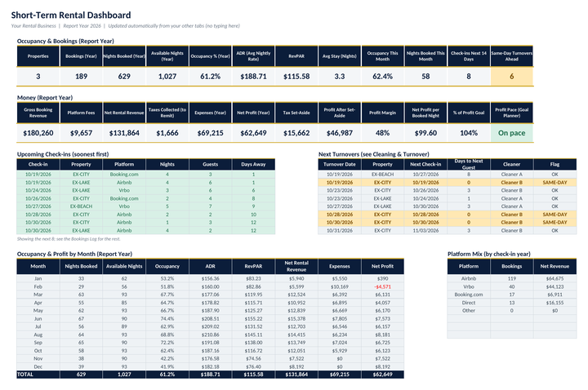Click the Occupancy & Profit by Month heading
The image size is (588, 390).
coord(74,254)
